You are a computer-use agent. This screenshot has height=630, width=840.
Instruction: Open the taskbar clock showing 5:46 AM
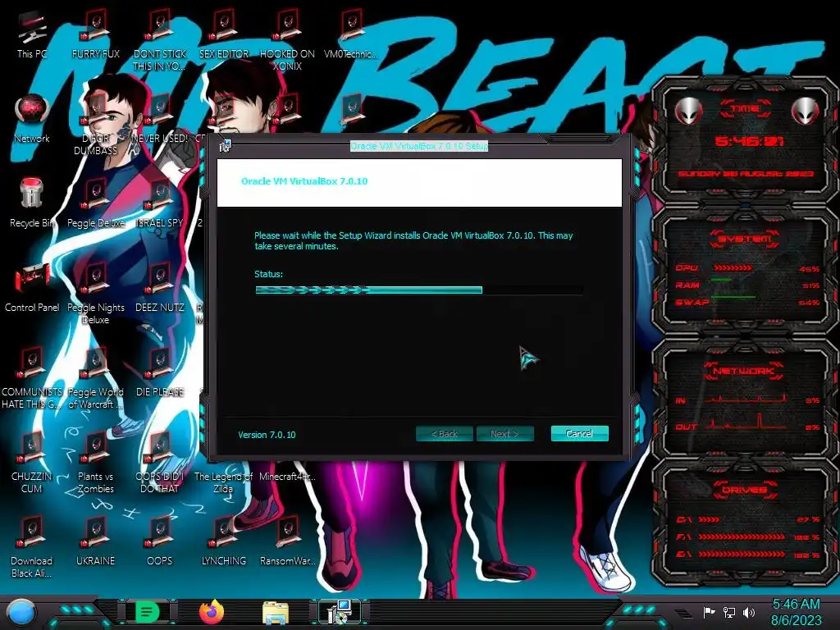click(796, 612)
